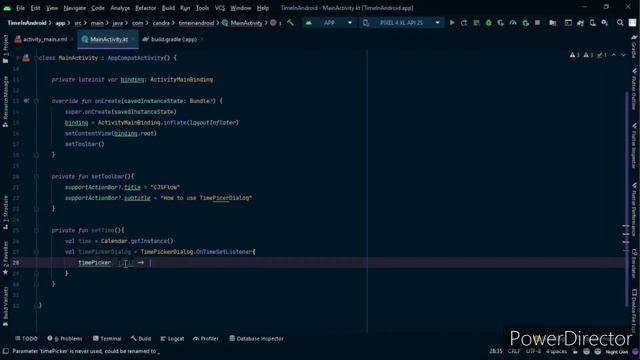Screen dimensions: 640x360
Task: Open the Structure side tool window
Action: [x=5, y=214]
